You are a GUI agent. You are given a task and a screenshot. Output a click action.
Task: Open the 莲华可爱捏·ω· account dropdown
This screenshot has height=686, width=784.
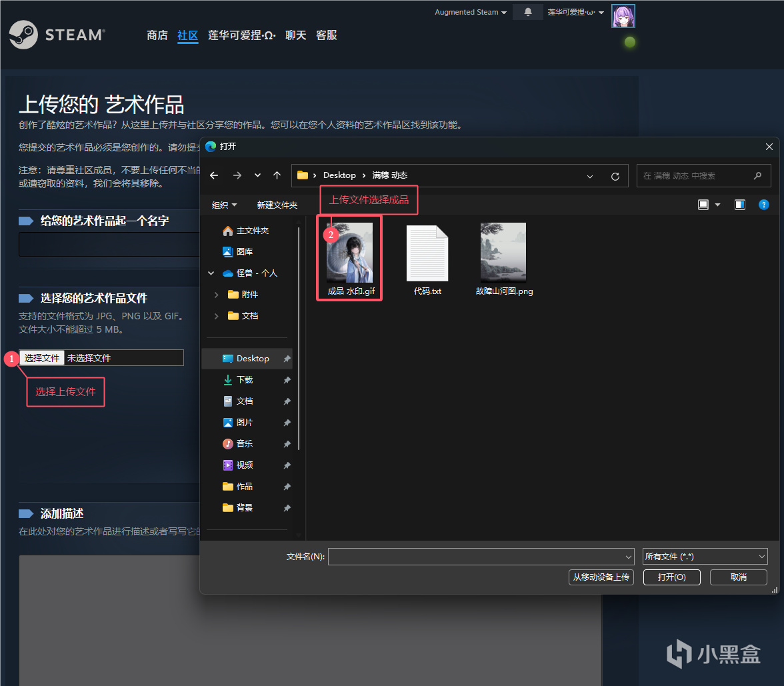point(575,12)
